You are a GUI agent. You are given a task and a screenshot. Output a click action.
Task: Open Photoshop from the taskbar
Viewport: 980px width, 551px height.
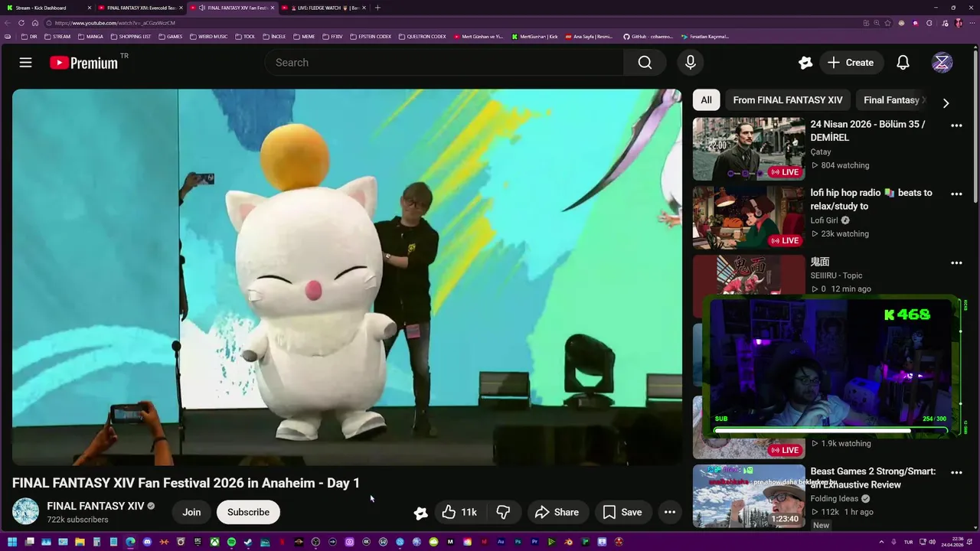click(518, 542)
